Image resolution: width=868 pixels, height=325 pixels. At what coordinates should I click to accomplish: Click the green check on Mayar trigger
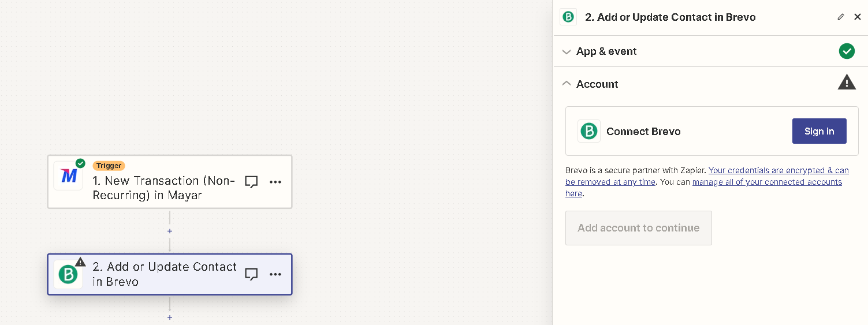coord(80,163)
